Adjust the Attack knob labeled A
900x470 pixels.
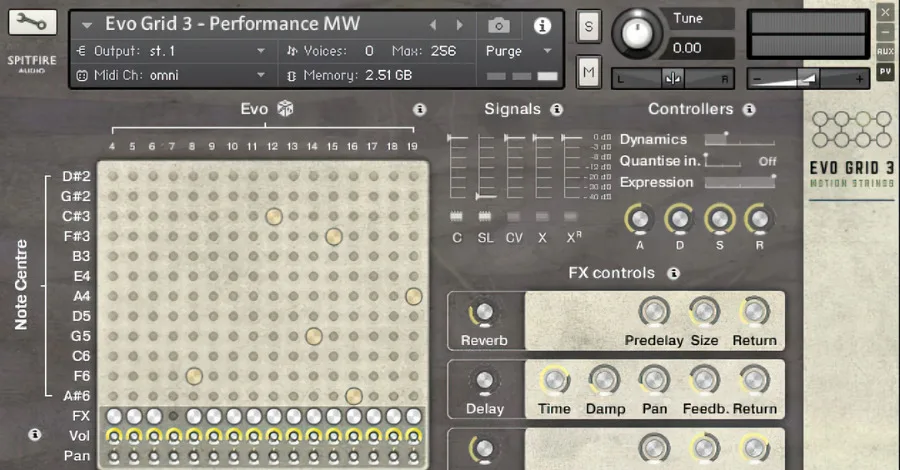click(639, 219)
